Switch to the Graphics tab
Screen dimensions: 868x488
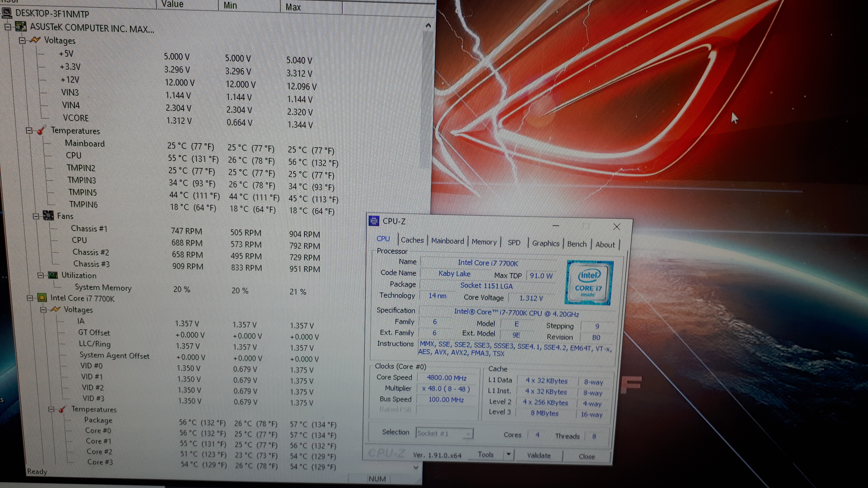coord(546,243)
